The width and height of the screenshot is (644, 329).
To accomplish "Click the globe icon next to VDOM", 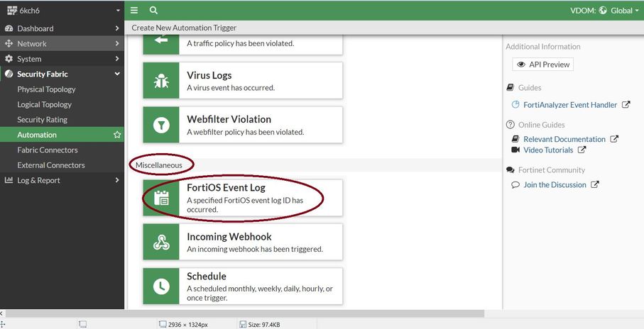I will click(x=603, y=11).
